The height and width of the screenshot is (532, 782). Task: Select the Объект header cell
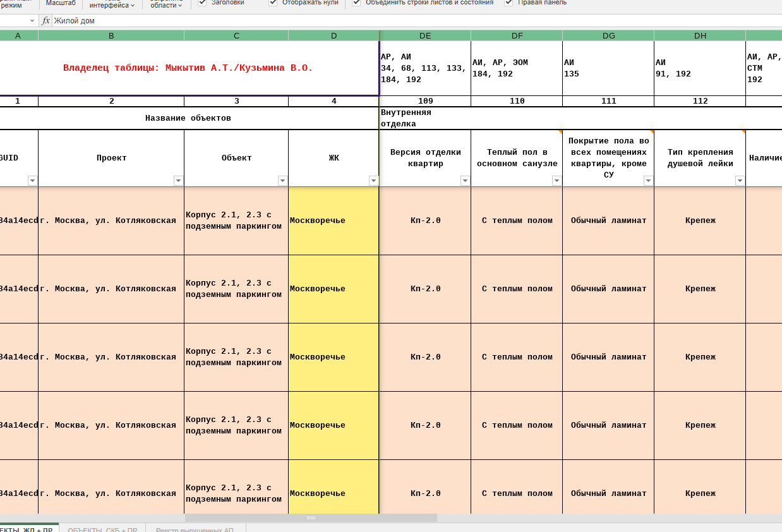pyautogui.click(x=236, y=158)
